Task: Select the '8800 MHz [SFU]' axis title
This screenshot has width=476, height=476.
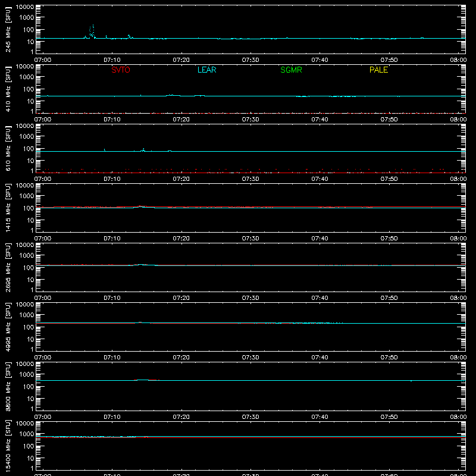Action: tap(8, 386)
